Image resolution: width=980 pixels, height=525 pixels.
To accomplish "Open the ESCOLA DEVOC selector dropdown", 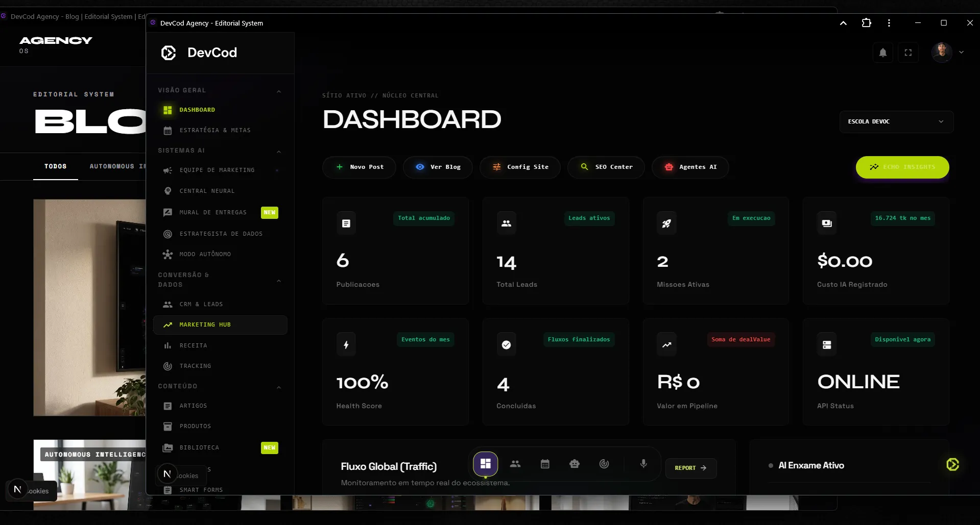I will coord(896,121).
